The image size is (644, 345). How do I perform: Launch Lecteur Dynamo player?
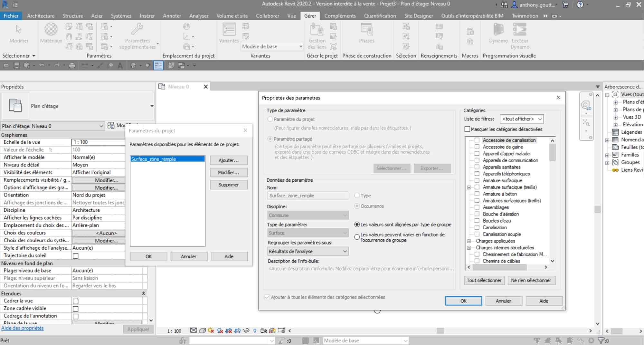[520, 36]
